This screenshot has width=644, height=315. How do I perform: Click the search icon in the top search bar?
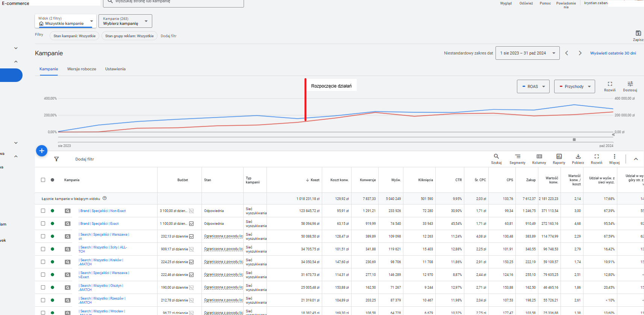[x=110, y=2]
